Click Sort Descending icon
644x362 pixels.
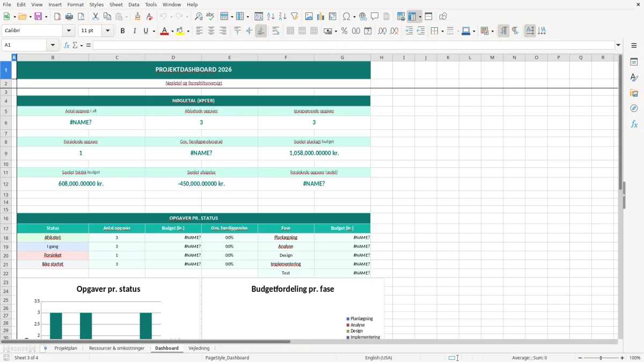(x=283, y=17)
